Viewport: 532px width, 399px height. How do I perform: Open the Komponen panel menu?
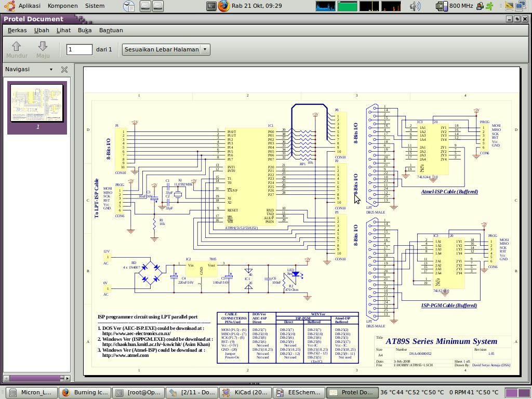[62, 6]
